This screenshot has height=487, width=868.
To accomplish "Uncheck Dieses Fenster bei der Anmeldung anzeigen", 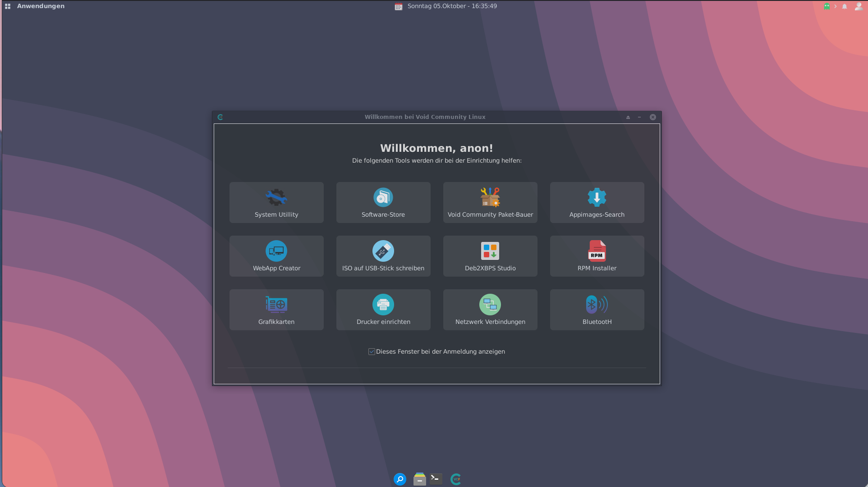I will [x=372, y=351].
